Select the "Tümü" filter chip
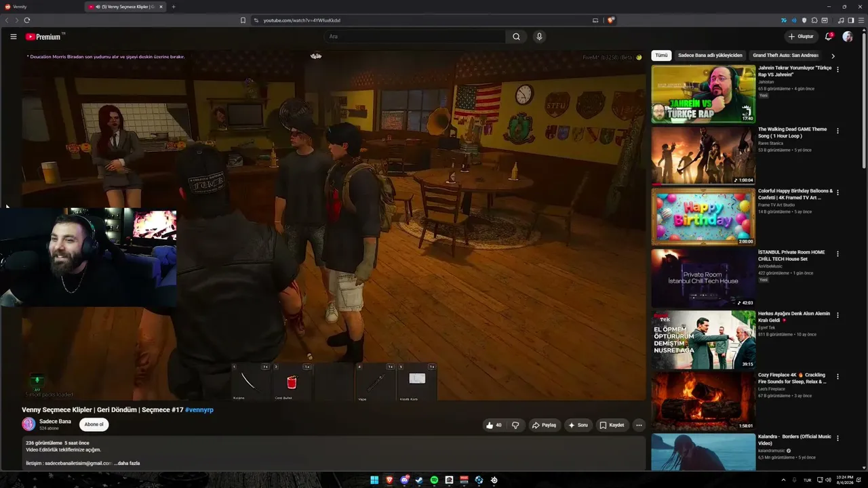The height and width of the screenshot is (488, 868). point(661,56)
